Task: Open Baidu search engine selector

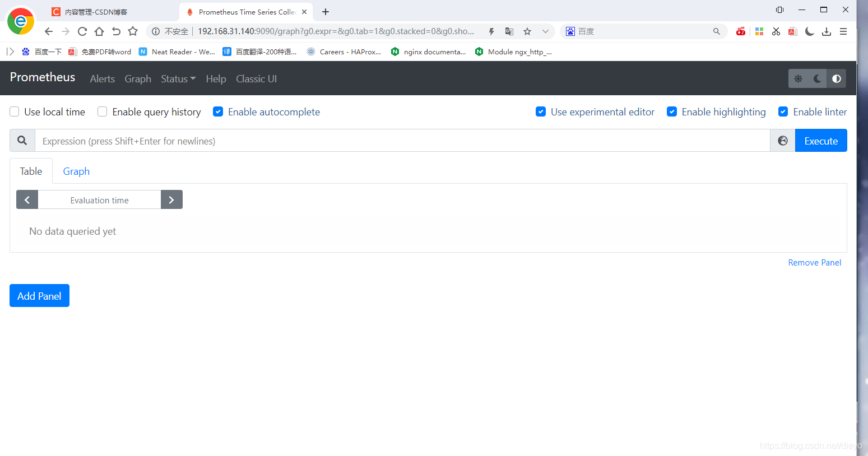Action: pos(570,31)
